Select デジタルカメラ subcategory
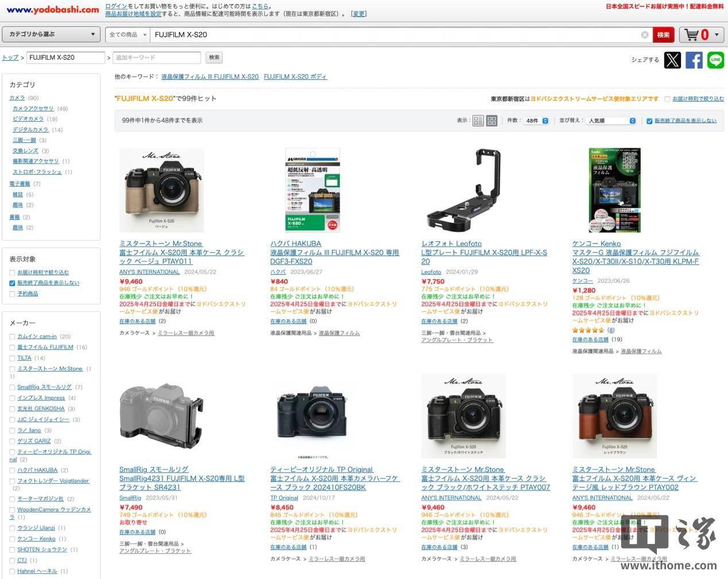 (30, 130)
